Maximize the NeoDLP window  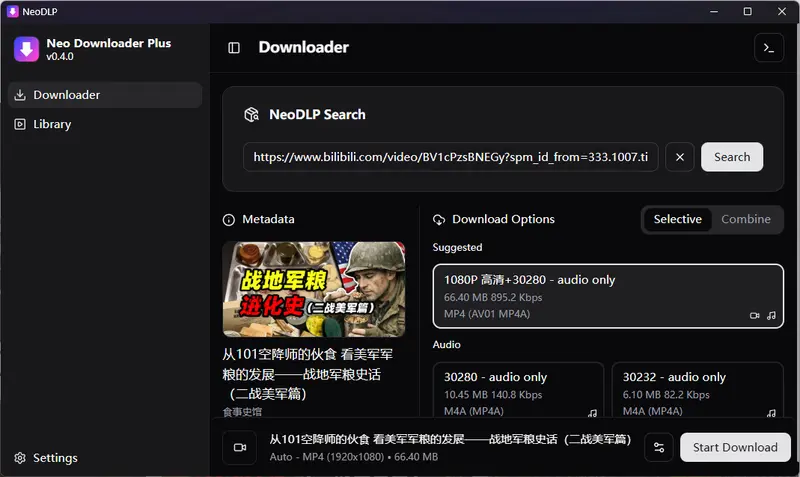[747, 11]
